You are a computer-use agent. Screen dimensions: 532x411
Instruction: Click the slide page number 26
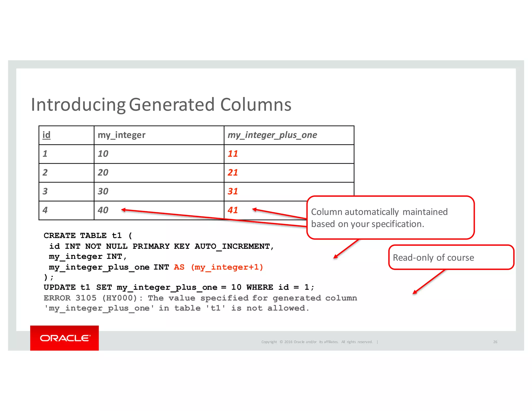click(x=495, y=342)
